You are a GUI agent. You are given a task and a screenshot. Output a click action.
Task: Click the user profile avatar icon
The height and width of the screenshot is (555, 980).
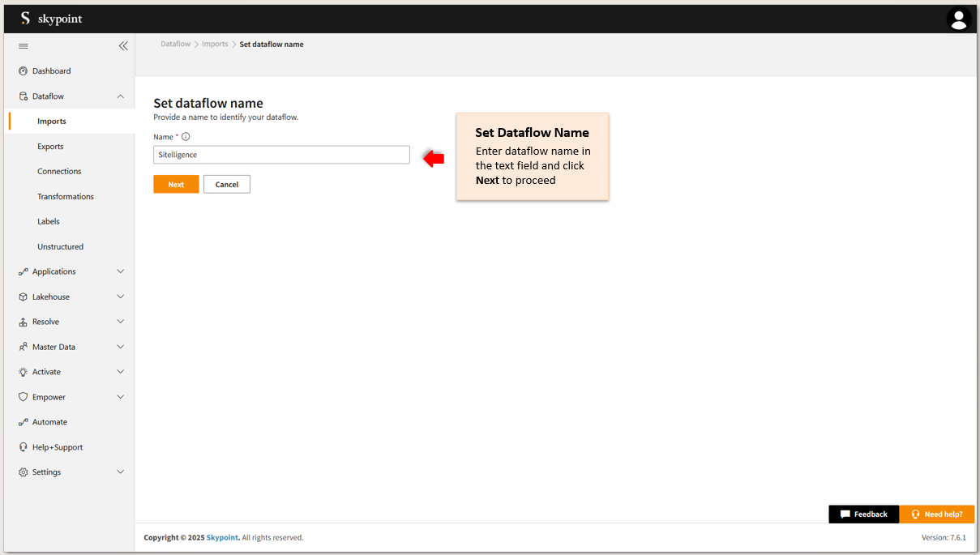[958, 19]
